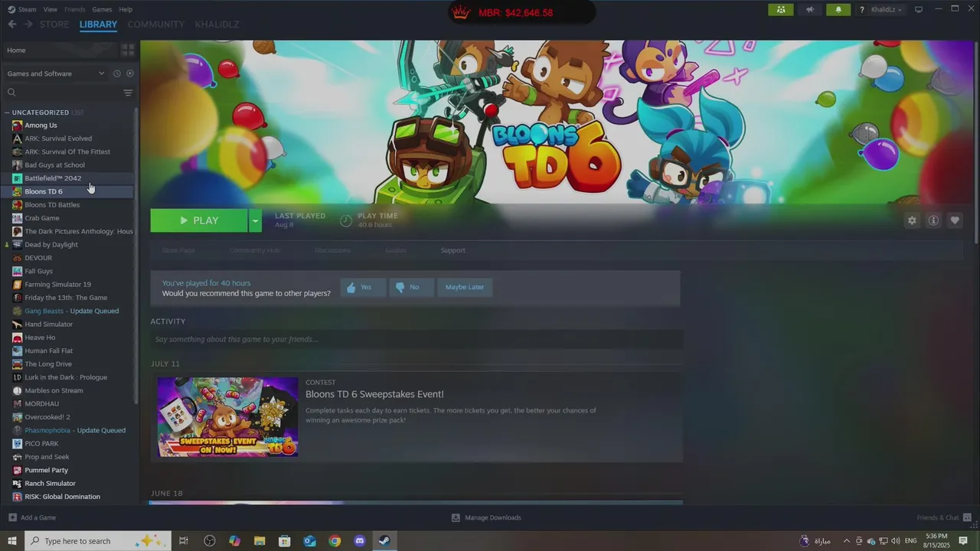This screenshot has height=551, width=980.
Task: Open File Explorer from the taskbar
Action: click(259, 541)
